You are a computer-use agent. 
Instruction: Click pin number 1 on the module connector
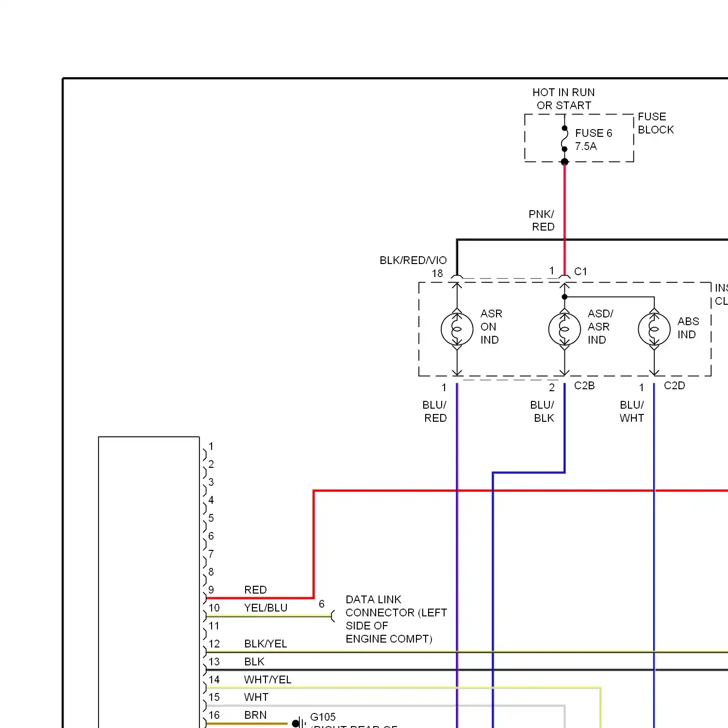click(x=211, y=446)
